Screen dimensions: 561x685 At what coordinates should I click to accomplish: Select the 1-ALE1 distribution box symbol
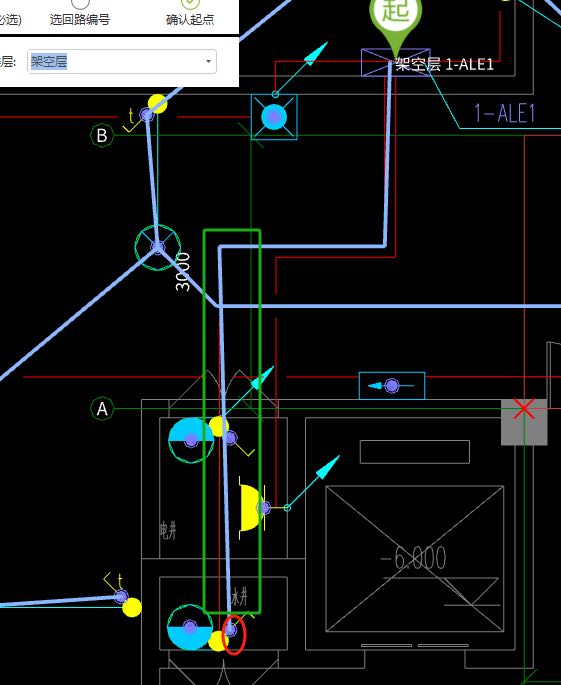click(395, 62)
